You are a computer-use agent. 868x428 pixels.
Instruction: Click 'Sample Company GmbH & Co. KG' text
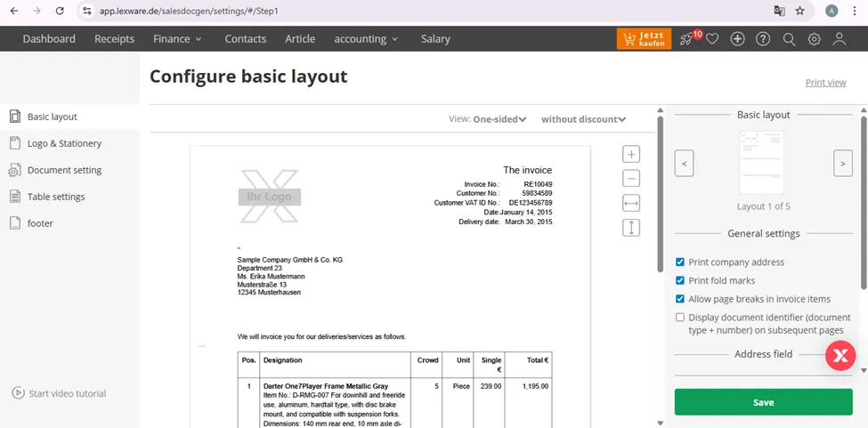[290, 260]
